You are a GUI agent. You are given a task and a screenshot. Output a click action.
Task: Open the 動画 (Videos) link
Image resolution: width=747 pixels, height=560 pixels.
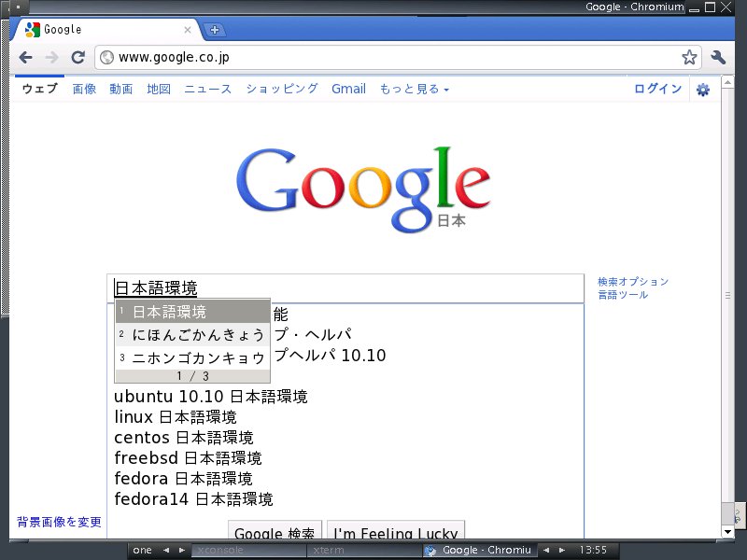(121, 89)
